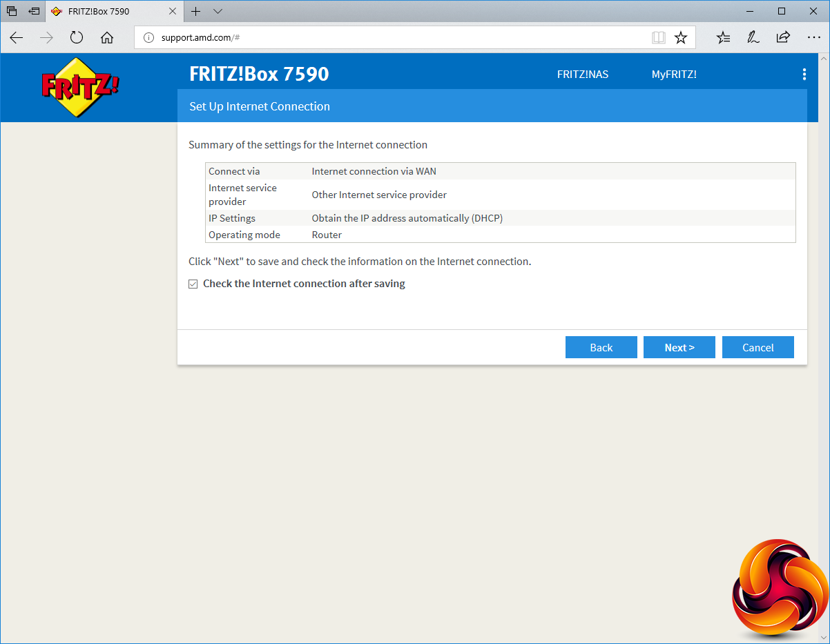The width and height of the screenshot is (830, 644).
Task: Add page to favorites star
Action: 681,38
